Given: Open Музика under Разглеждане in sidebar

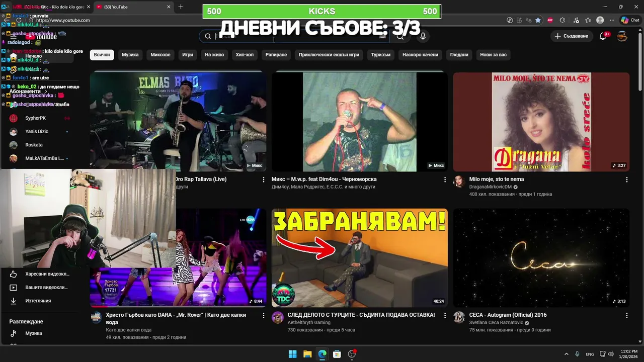Looking at the screenshot, I should (41, 333).
